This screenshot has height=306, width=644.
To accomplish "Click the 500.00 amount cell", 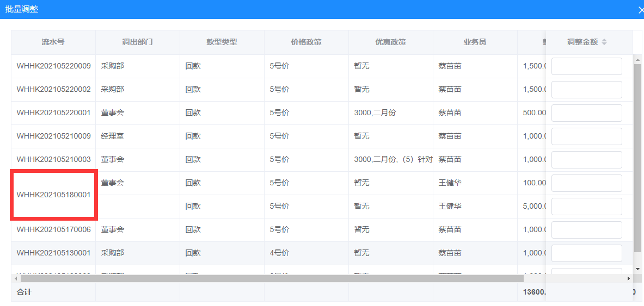I will point(535,113).
